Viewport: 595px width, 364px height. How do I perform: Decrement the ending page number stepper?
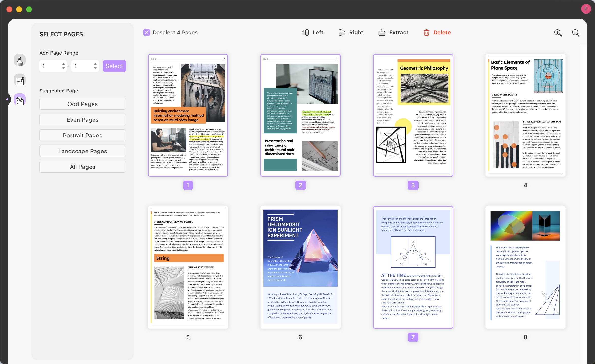(x=96, y=68)
